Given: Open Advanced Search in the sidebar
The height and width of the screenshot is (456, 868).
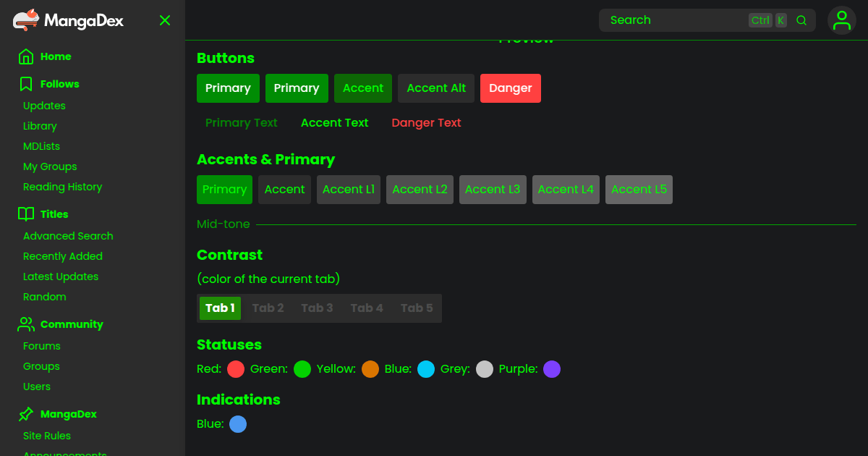Looking at the screenshot, I should (x=68, y=236).
